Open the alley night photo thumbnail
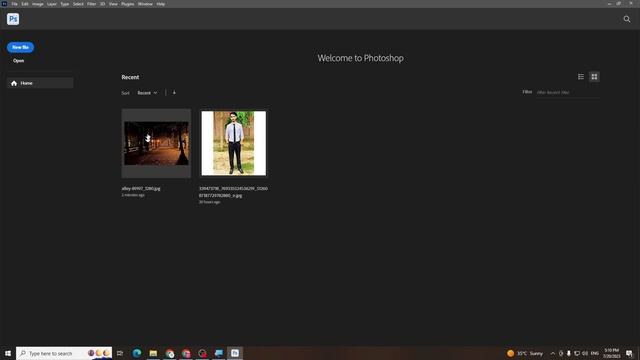Viewport: 640px width, 360px height. pos(156,143)
